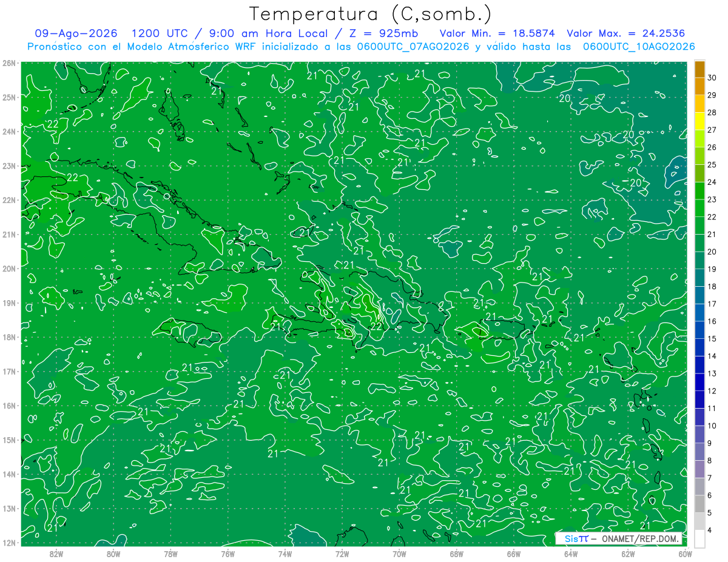Select '0600UTC_10AGO2026' valid-until time text
The image size is (728, 562).
tap(639, 47)
